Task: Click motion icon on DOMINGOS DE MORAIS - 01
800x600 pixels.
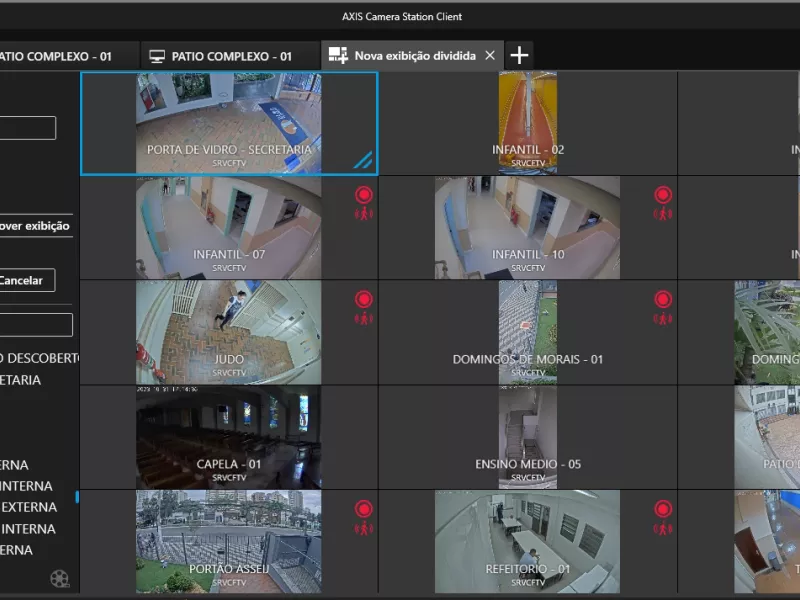Action: [663, 318]
